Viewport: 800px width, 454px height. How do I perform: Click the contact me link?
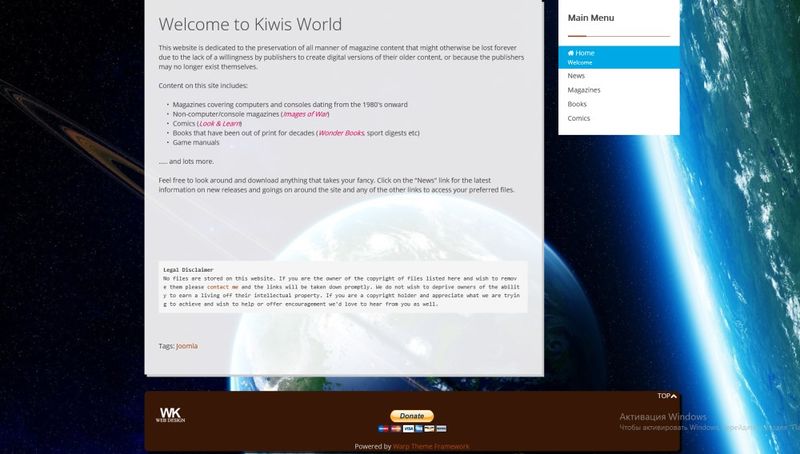pyautogui.click(x=222, y=287)
